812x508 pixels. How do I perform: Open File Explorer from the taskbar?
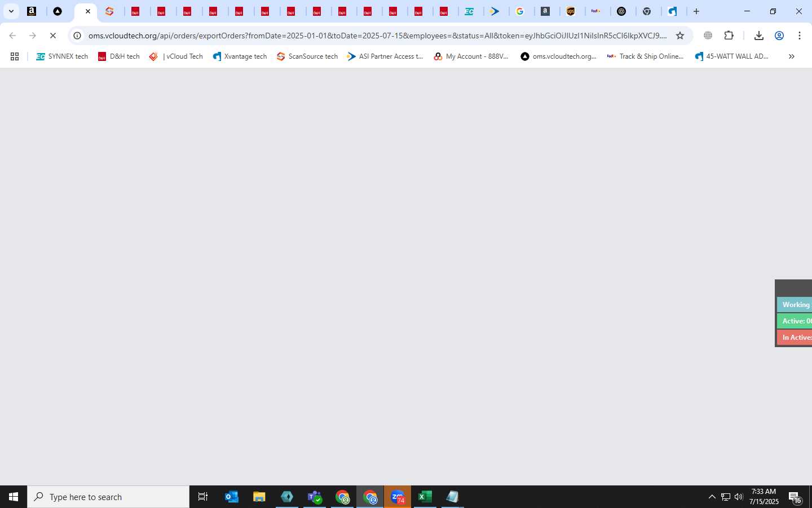coord(259,497)
